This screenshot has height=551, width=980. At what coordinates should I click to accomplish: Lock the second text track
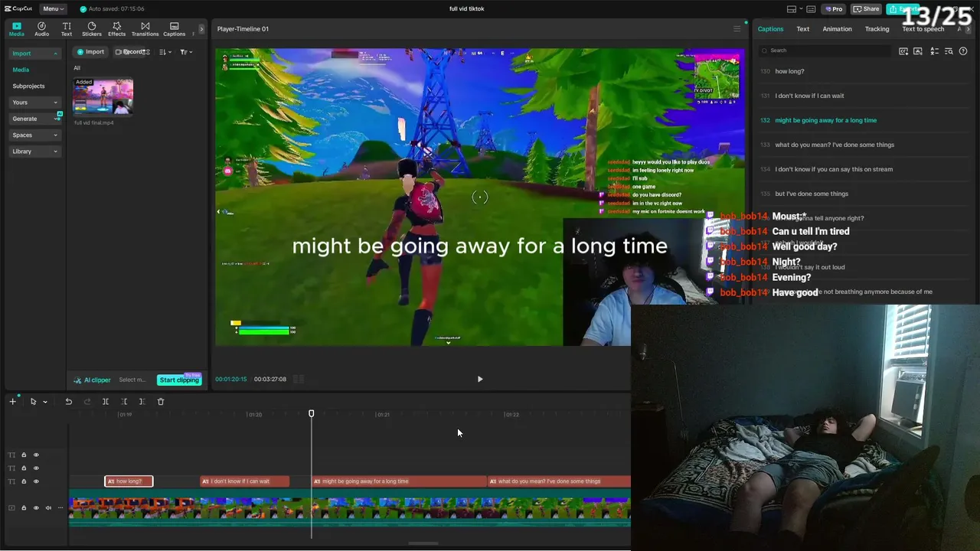(24, 468)
